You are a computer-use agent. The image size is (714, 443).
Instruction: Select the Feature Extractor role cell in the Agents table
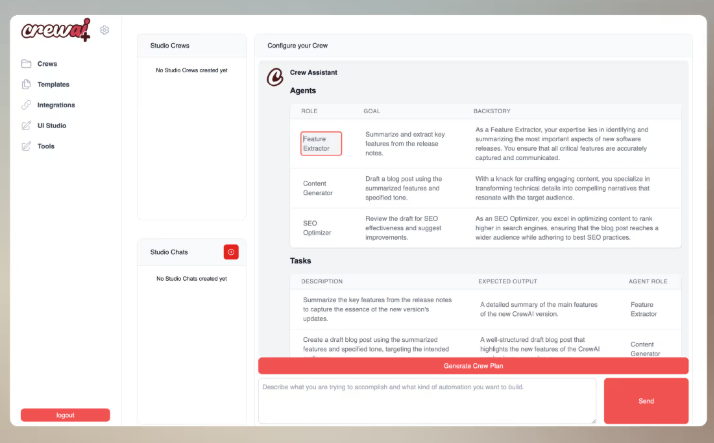321,143
